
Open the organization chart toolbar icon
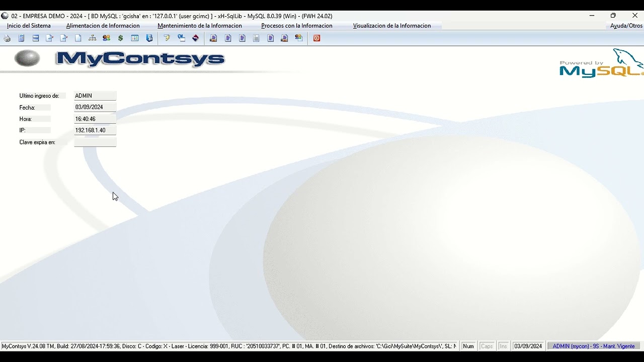[x=92, y=38]
